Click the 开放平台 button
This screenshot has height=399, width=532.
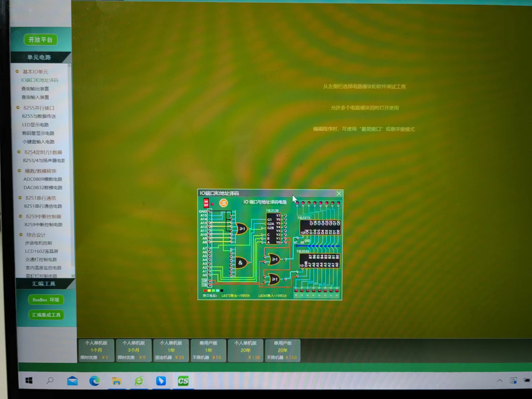pos(41,40)
